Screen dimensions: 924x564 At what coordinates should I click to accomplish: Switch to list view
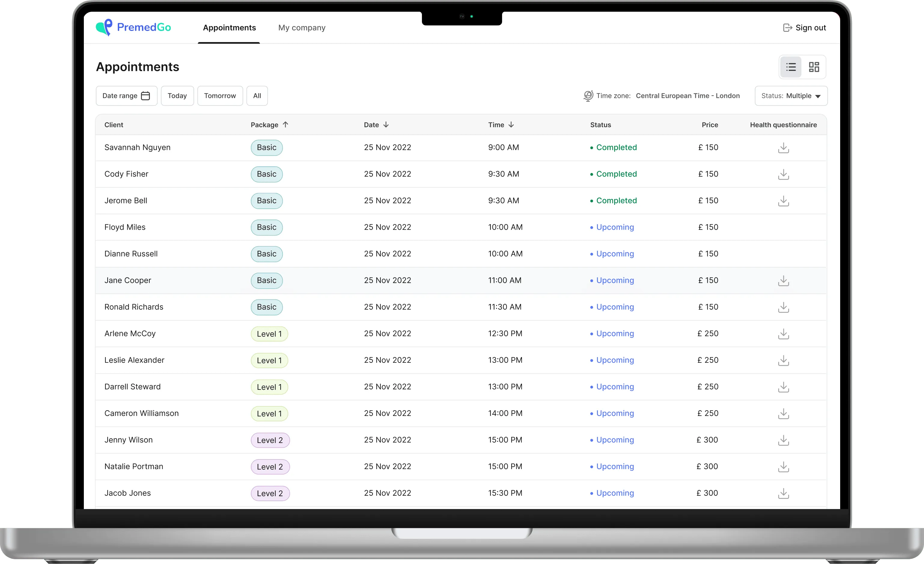(791, 67)
